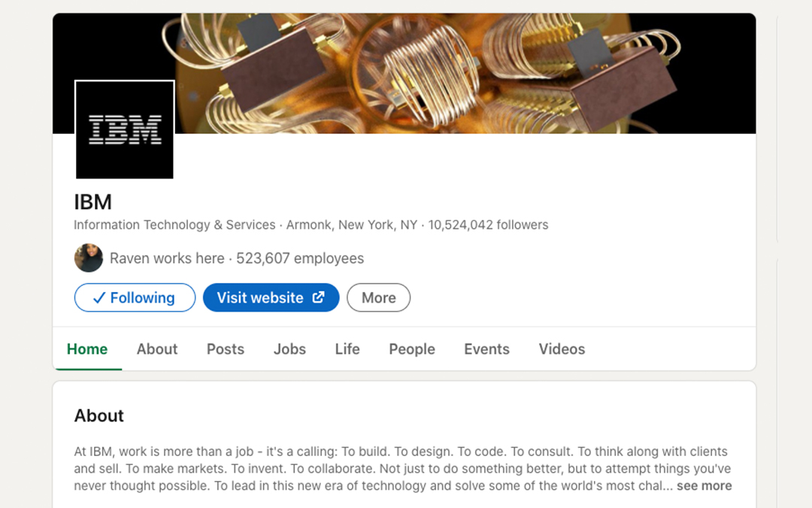This screenshot has width=812, height=508.
Task: Open the Posts tab
Action: [226, 349]
